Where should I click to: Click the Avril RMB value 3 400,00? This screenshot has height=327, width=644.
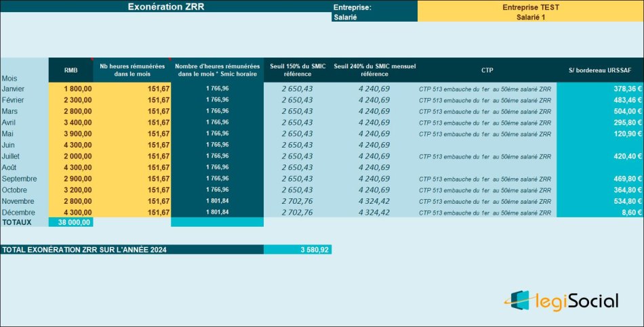(71, 123)
